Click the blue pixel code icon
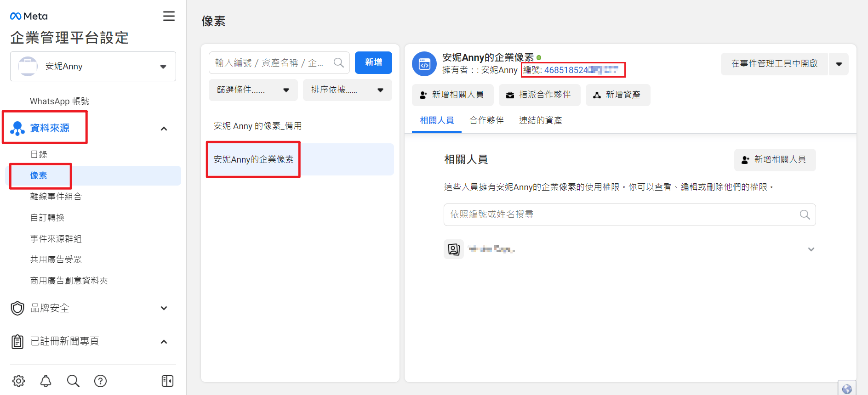Viewport: 868px width, 395px height. [x=424, y=64]
